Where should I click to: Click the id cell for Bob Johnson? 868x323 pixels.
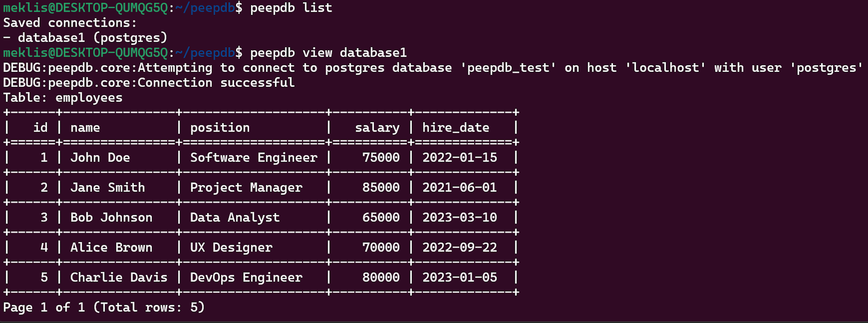click(44, 217)
